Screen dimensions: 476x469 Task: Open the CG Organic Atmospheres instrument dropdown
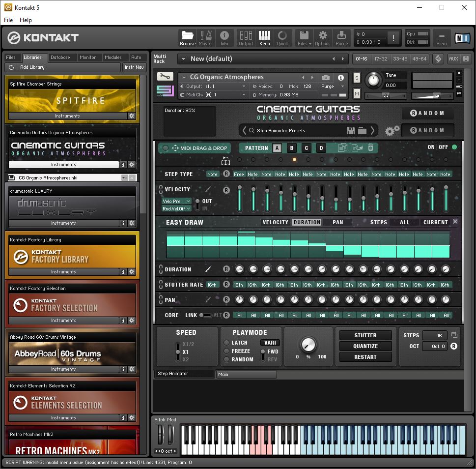[184, 77]
